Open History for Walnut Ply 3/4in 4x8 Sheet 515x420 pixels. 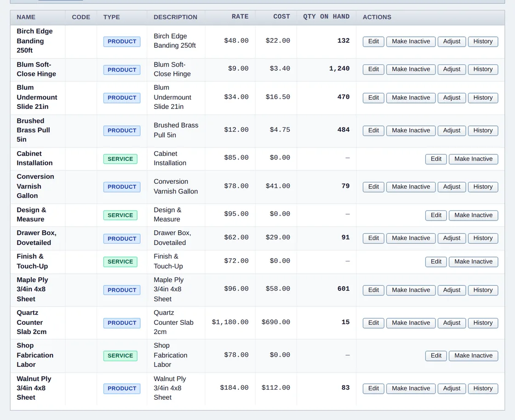tap(483, 388)
